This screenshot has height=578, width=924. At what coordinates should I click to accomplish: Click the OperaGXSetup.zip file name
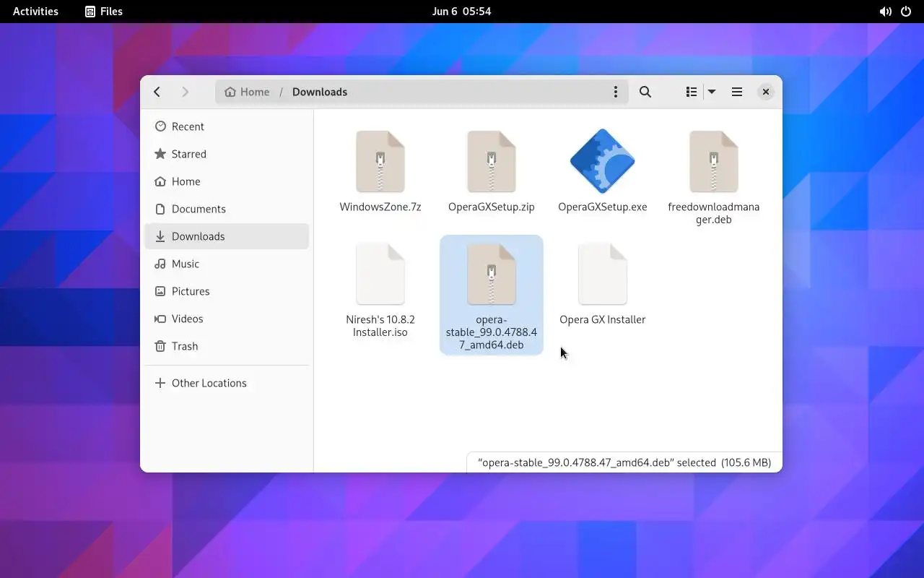[x=492, y=207]
